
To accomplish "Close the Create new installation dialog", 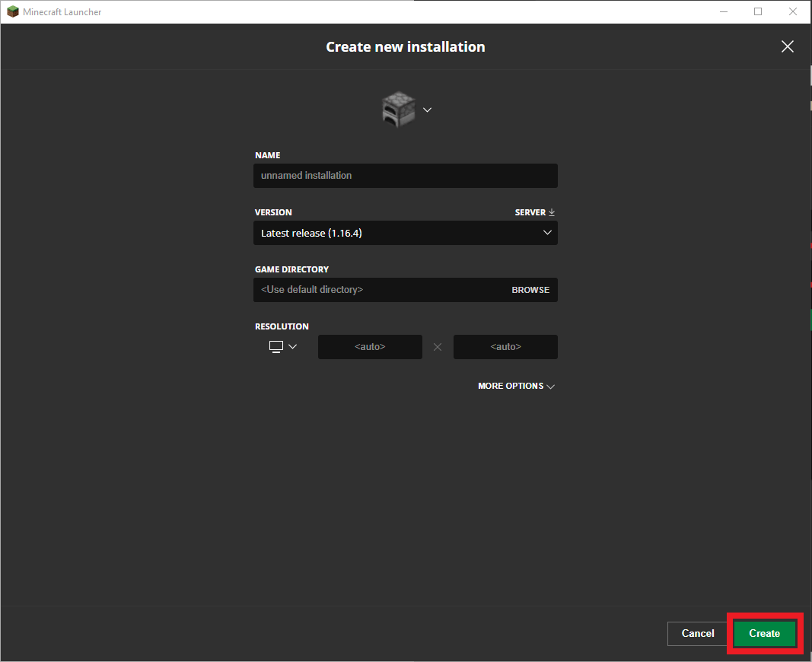I will tap(787, 46).
